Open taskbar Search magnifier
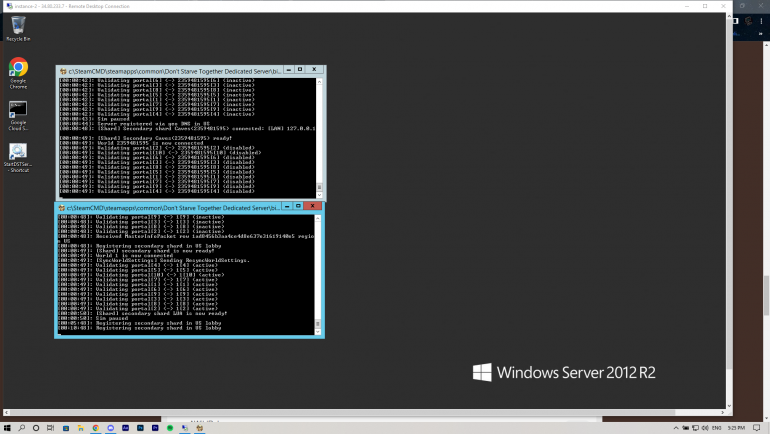 tap(22, 428)
